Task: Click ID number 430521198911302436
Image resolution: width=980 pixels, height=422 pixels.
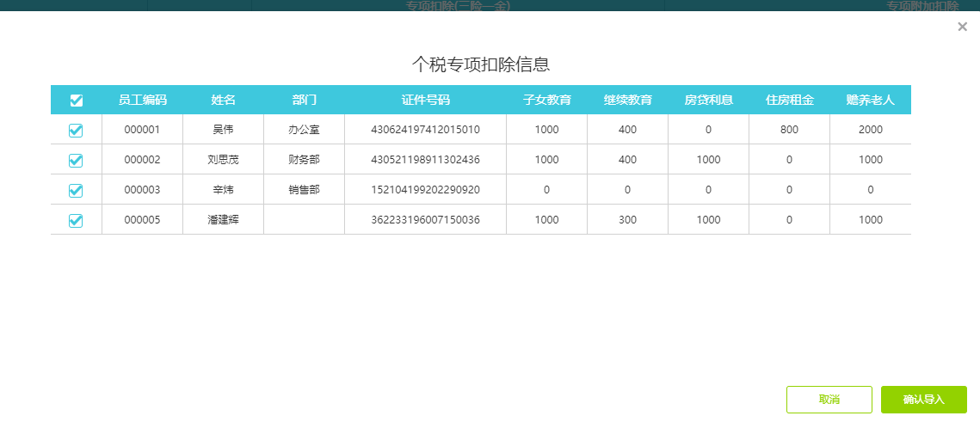Action: 426,160
